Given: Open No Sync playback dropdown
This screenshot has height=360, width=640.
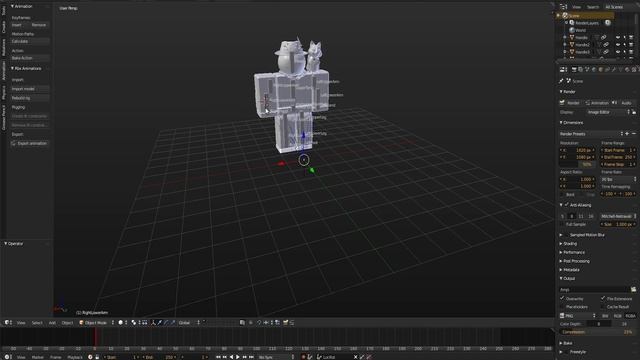Looking at the screenshot, I should pos(276,357).
